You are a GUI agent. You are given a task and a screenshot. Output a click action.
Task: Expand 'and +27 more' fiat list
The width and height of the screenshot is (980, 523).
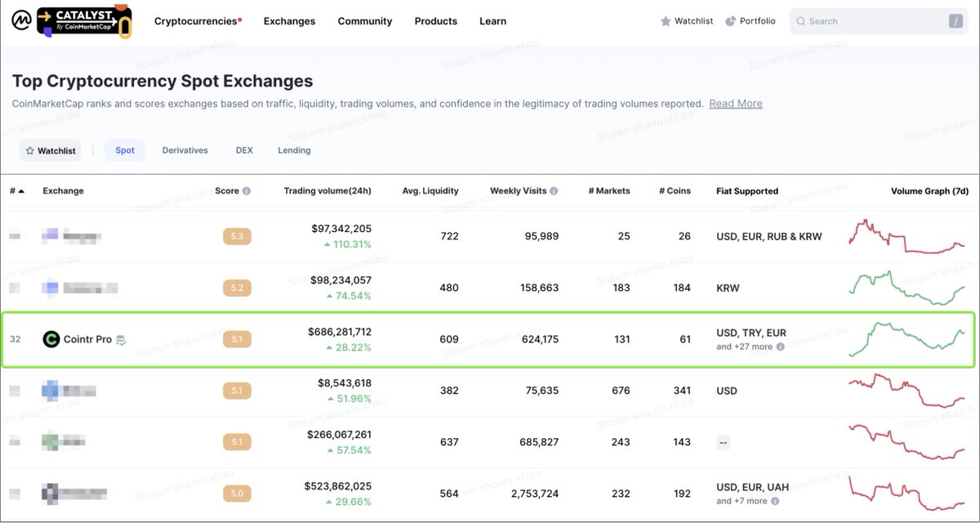(744, 346)
